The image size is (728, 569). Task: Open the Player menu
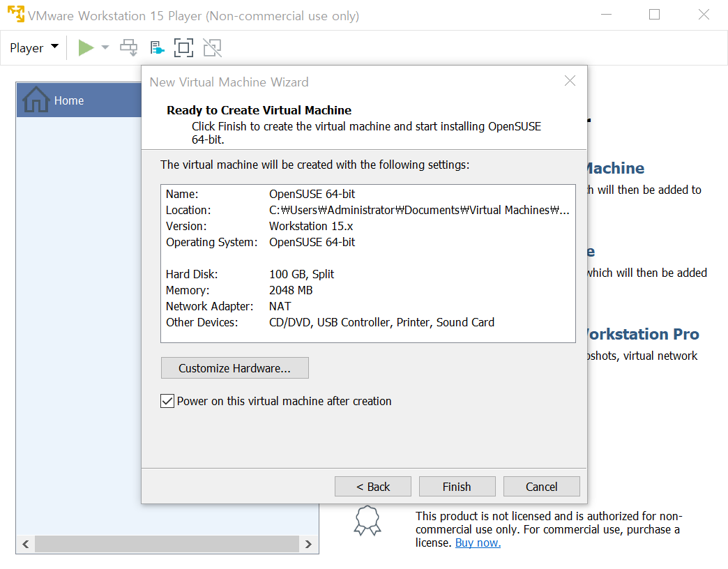point(34,48)
